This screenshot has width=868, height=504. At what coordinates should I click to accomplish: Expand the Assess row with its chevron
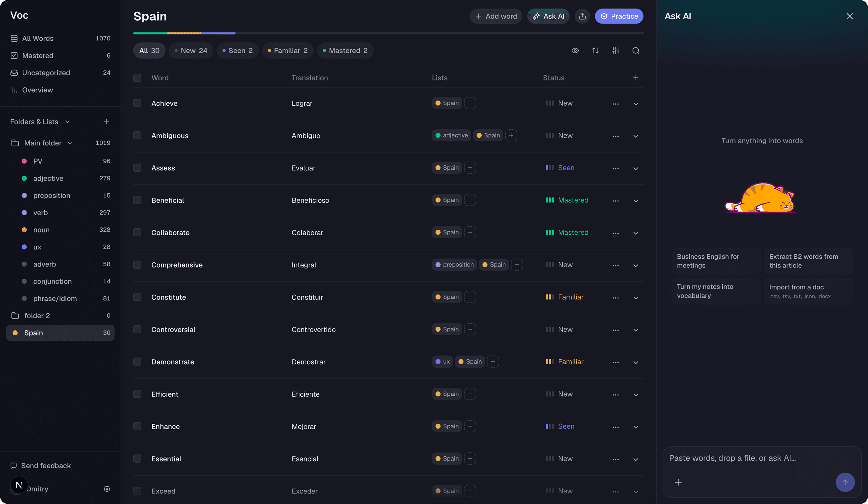[636, 168]
